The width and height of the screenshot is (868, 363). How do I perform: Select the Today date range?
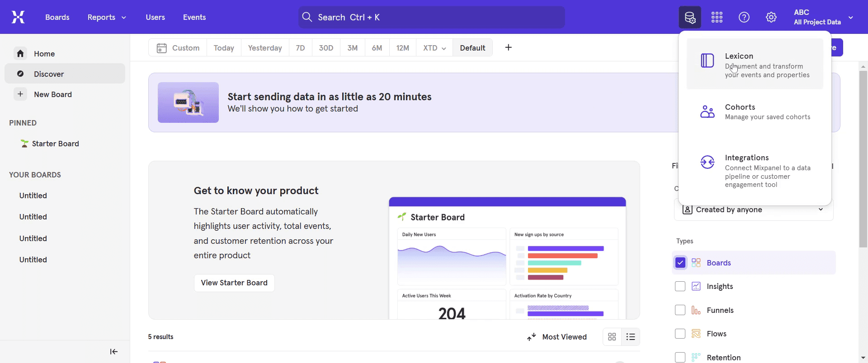(x=224, y=48)
